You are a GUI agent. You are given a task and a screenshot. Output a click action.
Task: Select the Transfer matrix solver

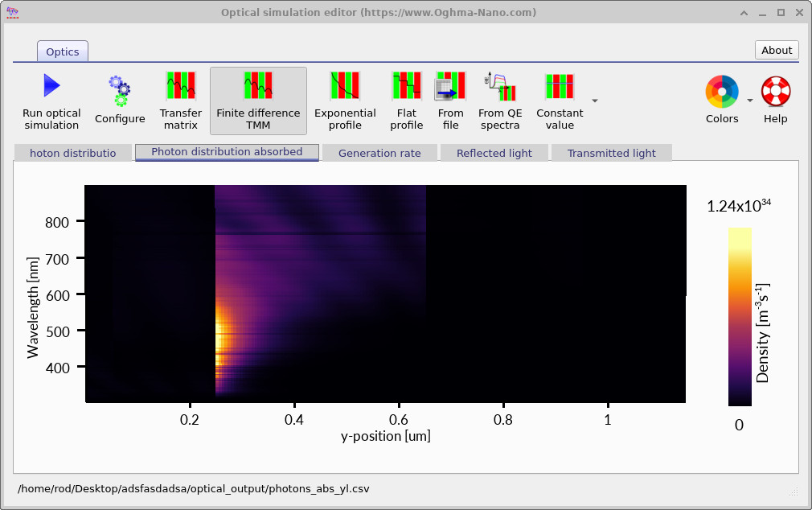point(180,101)
